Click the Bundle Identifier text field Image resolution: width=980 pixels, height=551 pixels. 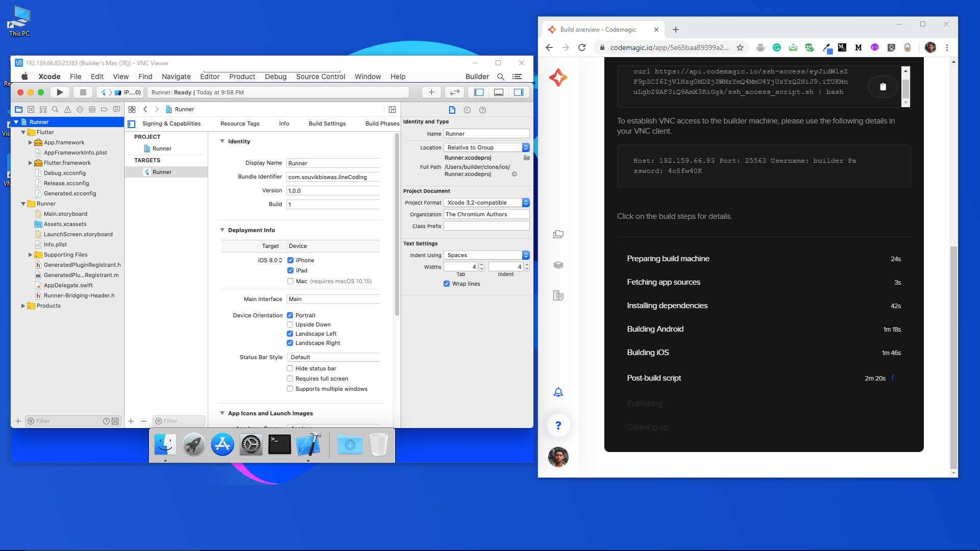pyautogui.click(x=333, y=177)
